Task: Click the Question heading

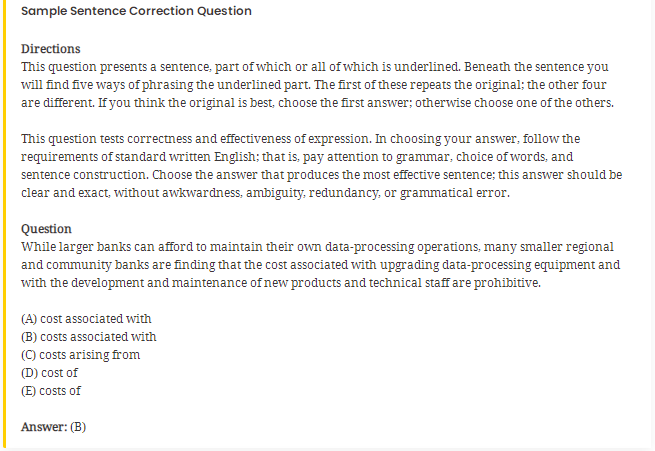Action: click(46, 229)
